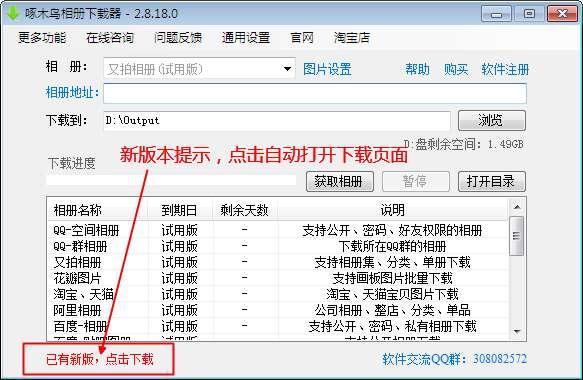Click the 说明 column header
The width and height of the screenshot is (583, 380).
(392, 210)
